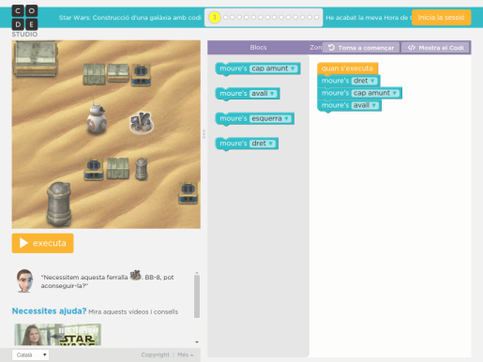The height and width of the screenshot is (362, 483).
Task: Open the Copyright link in footer
Action: [x=155, y=355]
